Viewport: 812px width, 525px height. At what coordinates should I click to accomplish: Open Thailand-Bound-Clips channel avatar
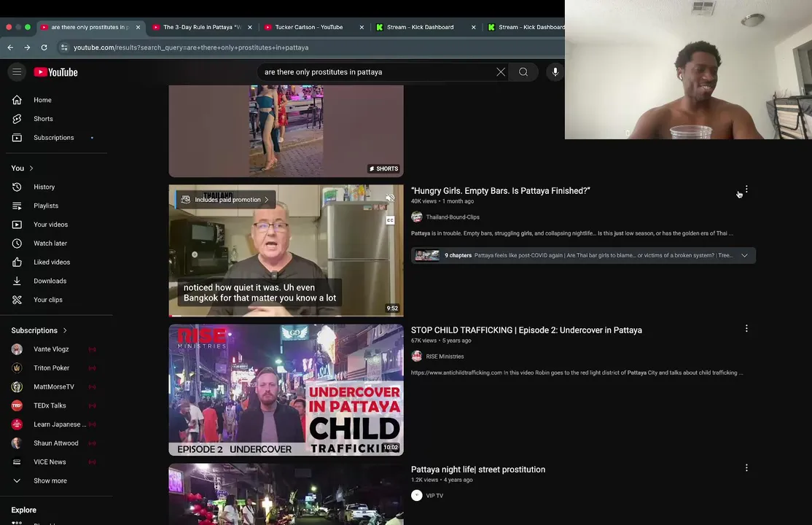(417, 217)
